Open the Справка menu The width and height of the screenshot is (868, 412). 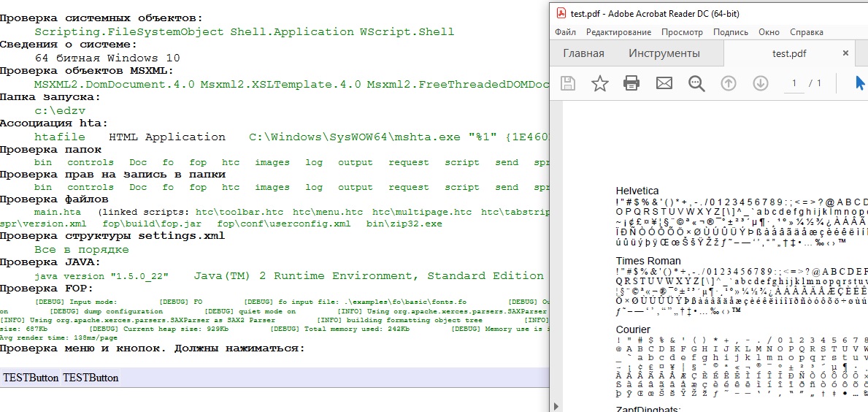806,33
